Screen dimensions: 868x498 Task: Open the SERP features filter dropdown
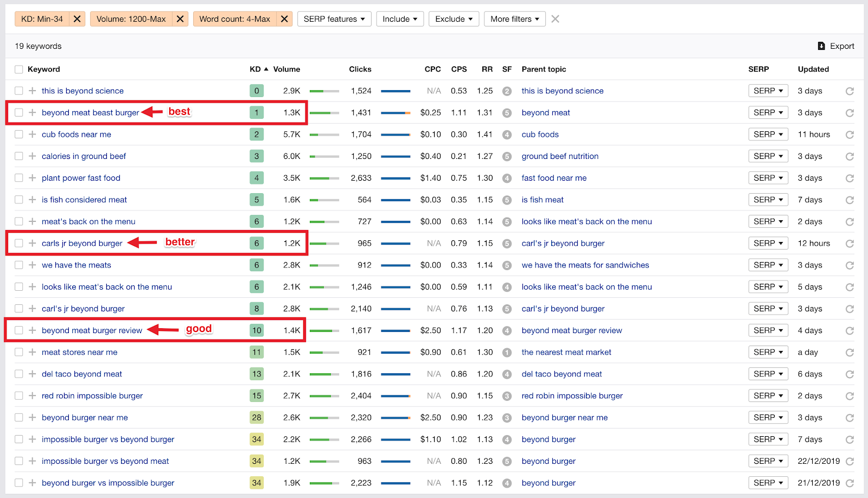[x=334, y=19]
